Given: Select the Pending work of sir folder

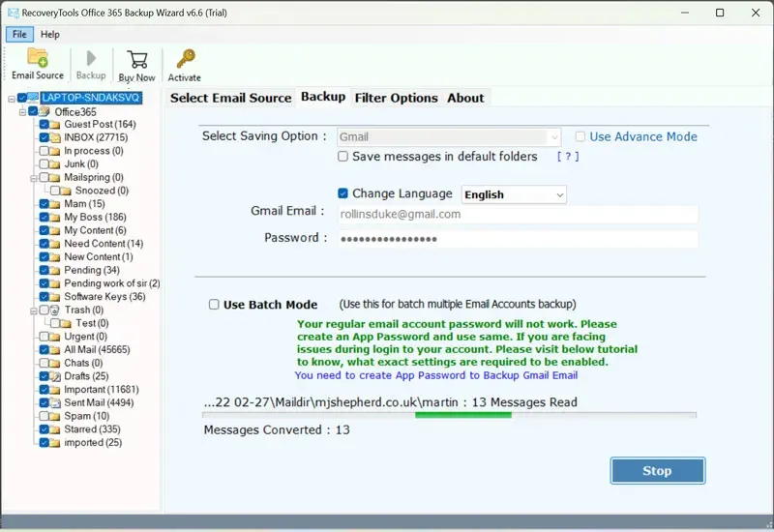Looking at the screenshot, I should pyautogui.click(x=112, y=283).
